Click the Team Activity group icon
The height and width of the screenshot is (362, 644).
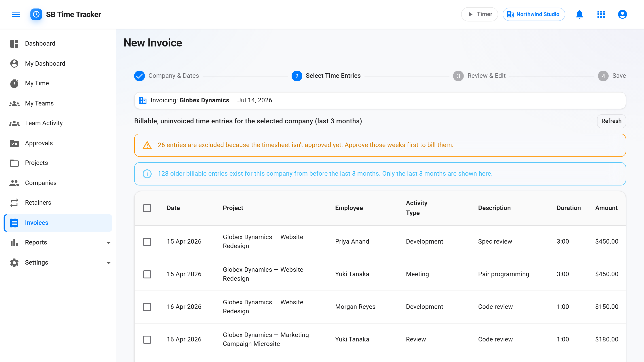pos(14,123)
